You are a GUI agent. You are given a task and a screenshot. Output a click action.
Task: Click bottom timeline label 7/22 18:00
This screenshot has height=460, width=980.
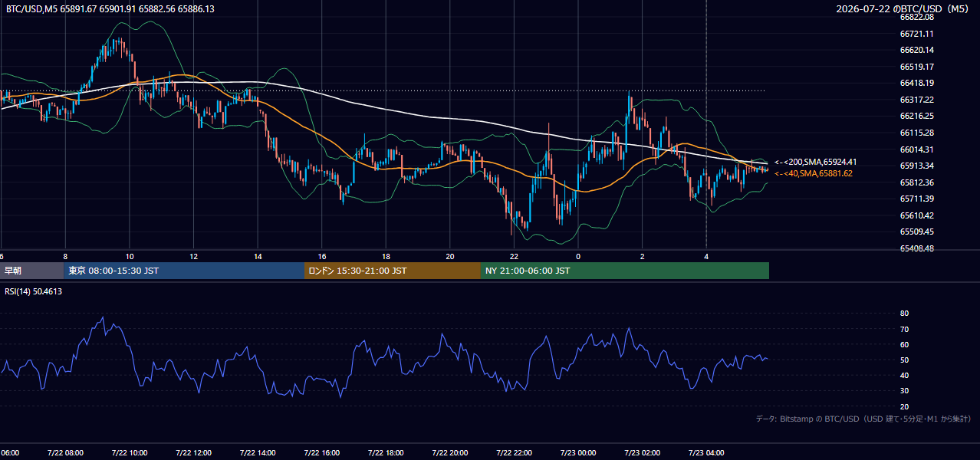click(x=386, y=453)
